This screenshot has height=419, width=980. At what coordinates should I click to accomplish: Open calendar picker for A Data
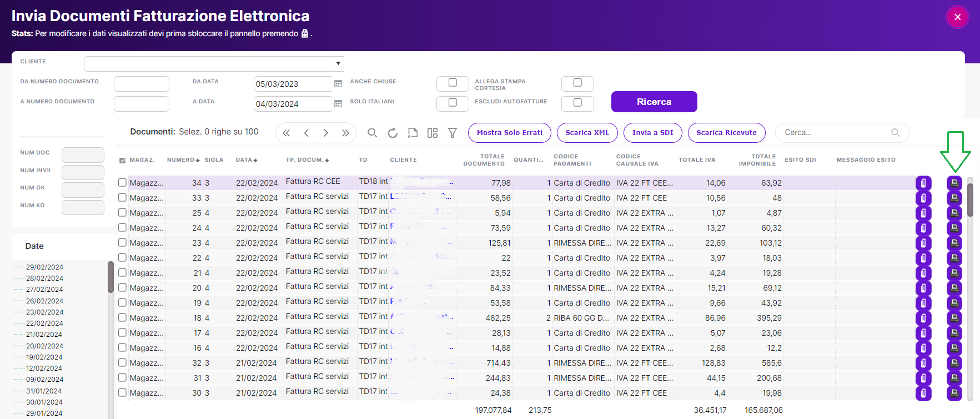pos(338,104)
